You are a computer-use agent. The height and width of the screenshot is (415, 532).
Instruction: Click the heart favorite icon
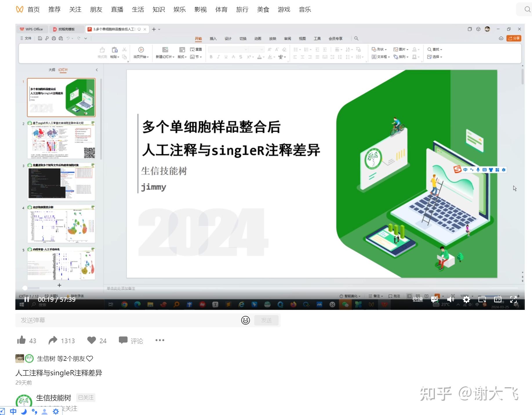(x=92, y=341)
